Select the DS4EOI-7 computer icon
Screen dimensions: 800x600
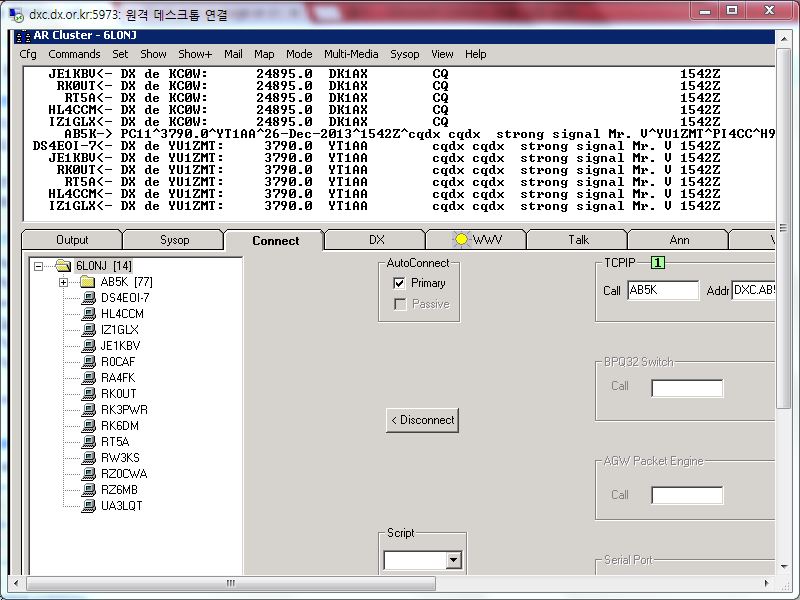coord(89,297)
